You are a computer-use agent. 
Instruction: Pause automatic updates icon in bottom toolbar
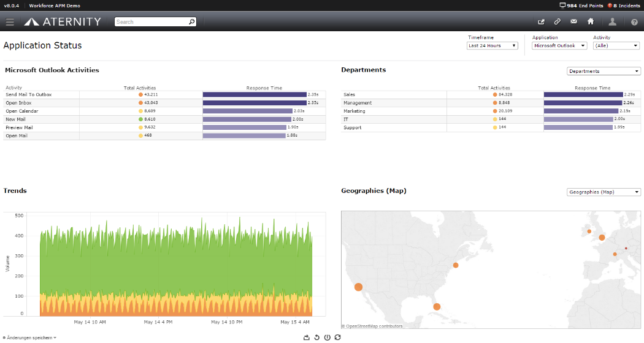pyautogui.click(x=328, y=337)
